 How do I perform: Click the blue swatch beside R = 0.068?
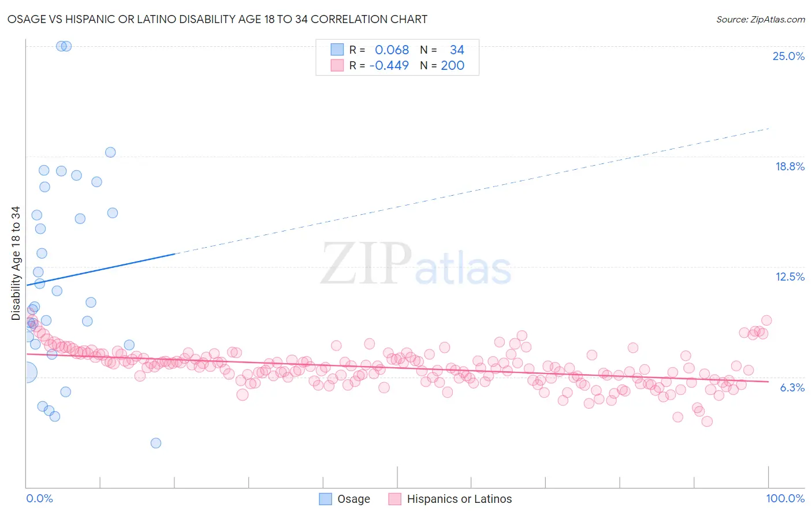point(337,50)
